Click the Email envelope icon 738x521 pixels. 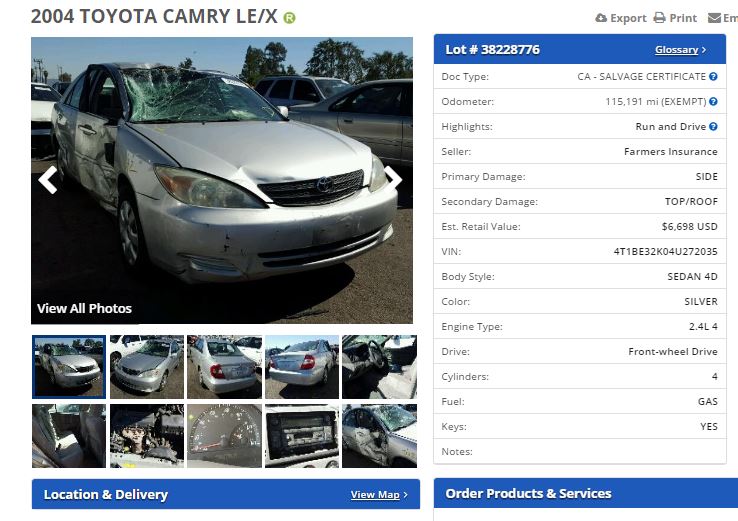coord(714,18)
